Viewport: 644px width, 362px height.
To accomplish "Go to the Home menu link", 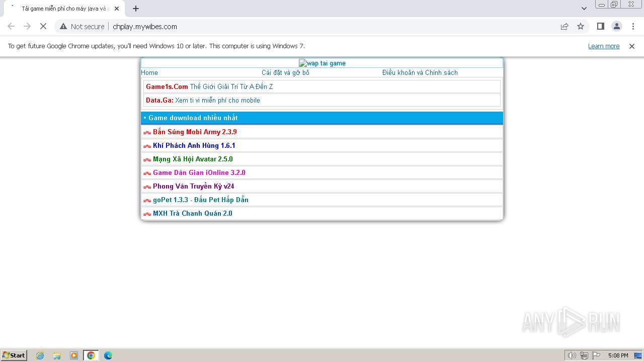I will tap(149, 73).
